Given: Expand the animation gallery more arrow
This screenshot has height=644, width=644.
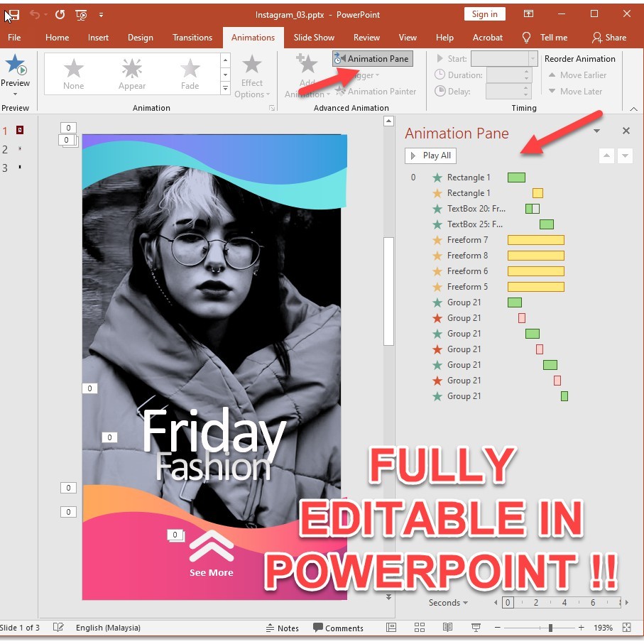Looking at the screenshot, I should coord(226,89).
